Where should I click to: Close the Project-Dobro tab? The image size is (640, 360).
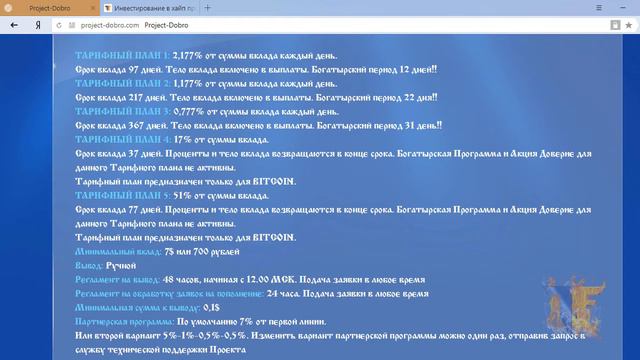93,8
